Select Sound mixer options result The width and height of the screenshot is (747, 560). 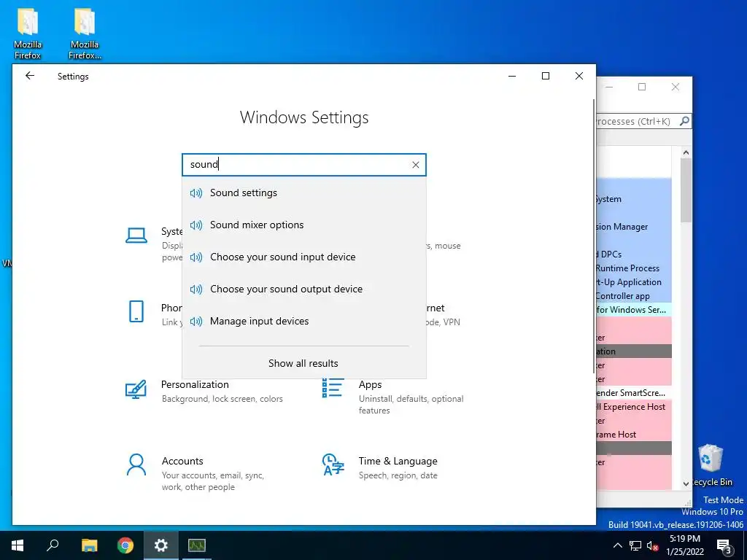click(x=304, y=225)
